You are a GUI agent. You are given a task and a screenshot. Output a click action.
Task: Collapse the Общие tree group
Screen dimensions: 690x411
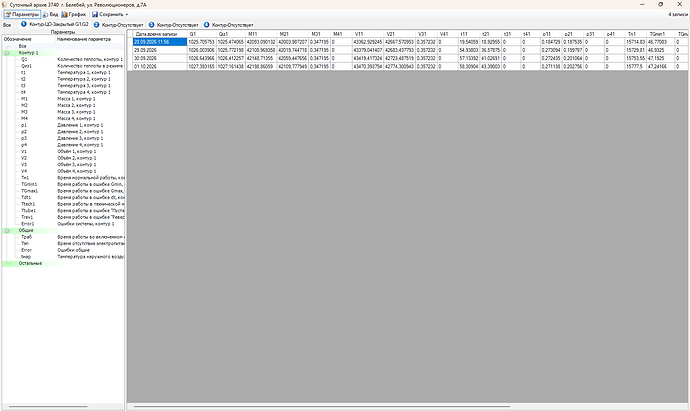pyautogui.click(x=7, y=231)
